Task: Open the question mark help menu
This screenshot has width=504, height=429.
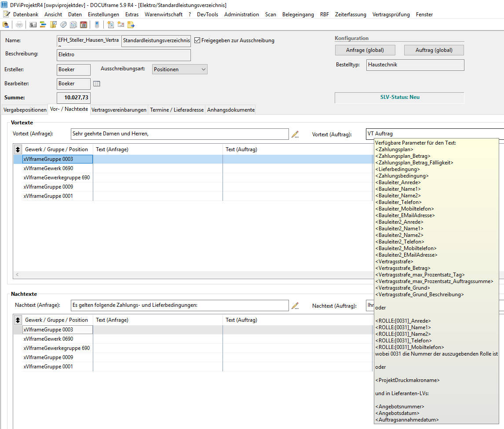Action: click(190, 15)
